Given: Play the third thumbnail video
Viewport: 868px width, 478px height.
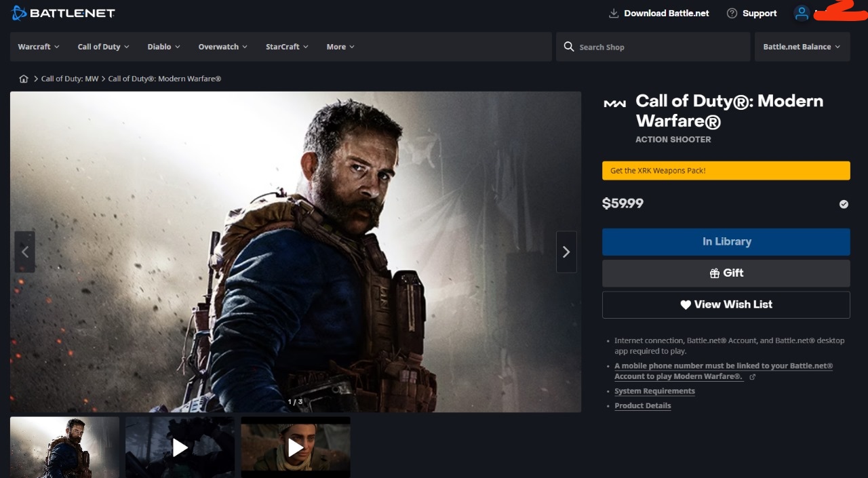Looking at the screenshot, I should tap(296, 447).
